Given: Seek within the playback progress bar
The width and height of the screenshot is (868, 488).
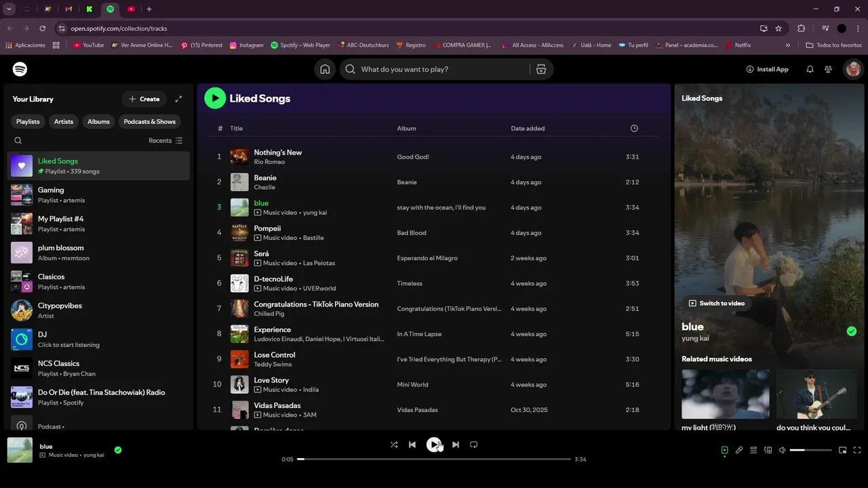Looking at the screenshot, I should pyautogui.click(x=434, y=459).
